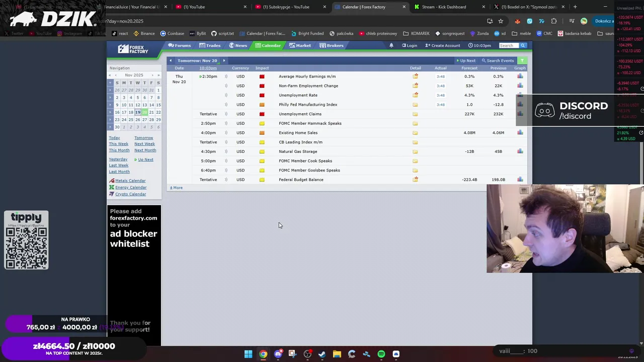Show graph for Non-Farm Employment Change
This screenshot has height=362, width=644.
pos(520,86)
